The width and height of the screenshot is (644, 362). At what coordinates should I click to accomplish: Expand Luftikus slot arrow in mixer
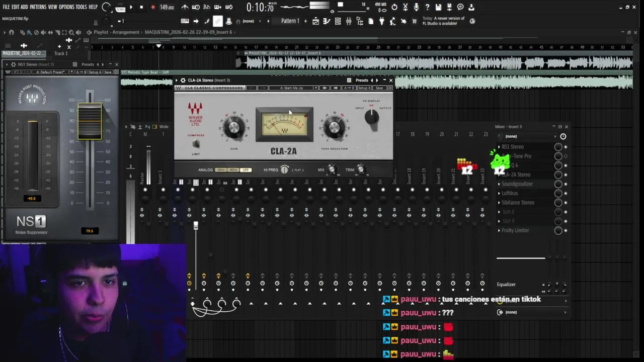click(x=499, y=193)
